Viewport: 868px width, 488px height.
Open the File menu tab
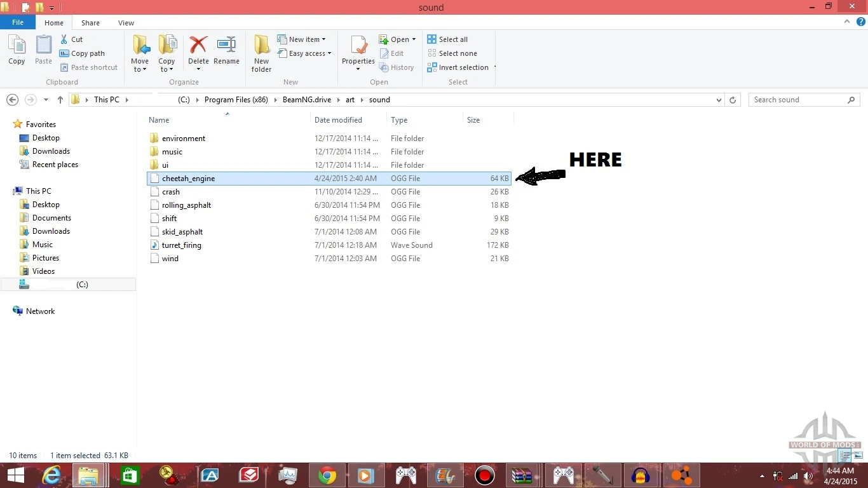(x=18, y=22)
